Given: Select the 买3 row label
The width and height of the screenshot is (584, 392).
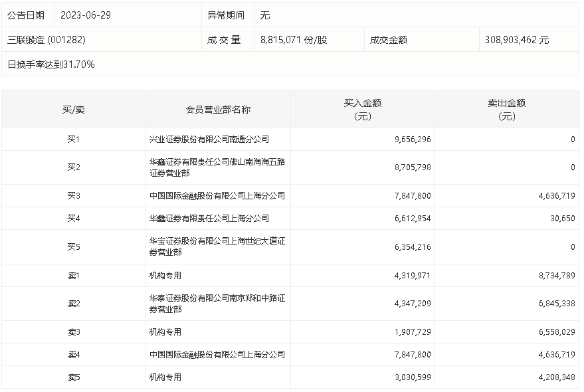Looking at the screenshot, I should pyautogui.click(x=73, y=195).
